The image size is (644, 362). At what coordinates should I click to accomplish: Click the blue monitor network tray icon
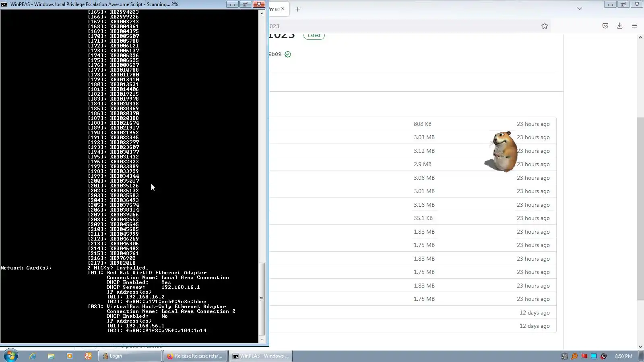[594, 356]
